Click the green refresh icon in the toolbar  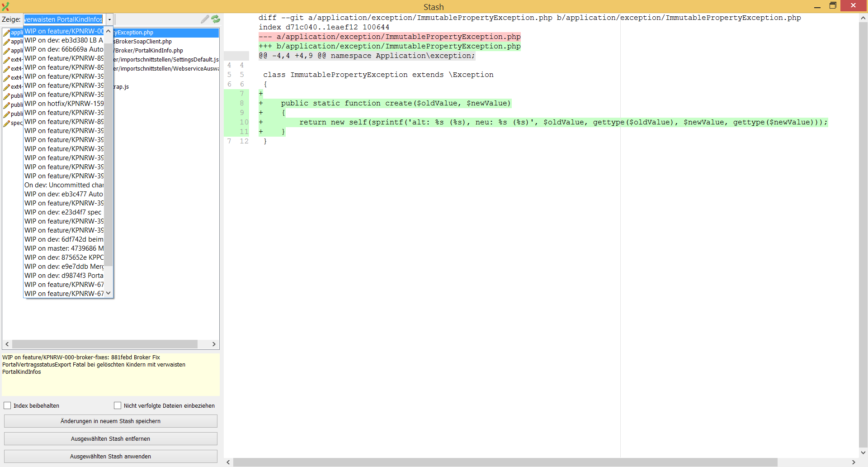pyautogui.click(x=216, y=19)
